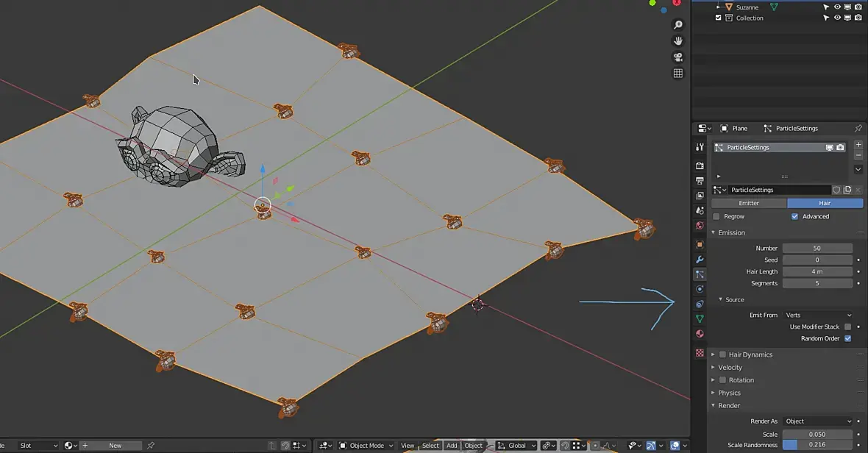Open the Particle properties tab

coord(700,274)
